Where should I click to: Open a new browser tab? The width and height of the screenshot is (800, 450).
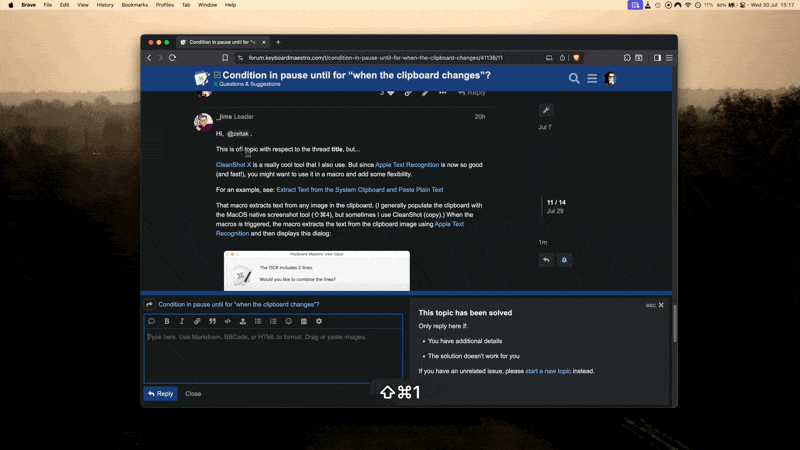pos(278,42)
